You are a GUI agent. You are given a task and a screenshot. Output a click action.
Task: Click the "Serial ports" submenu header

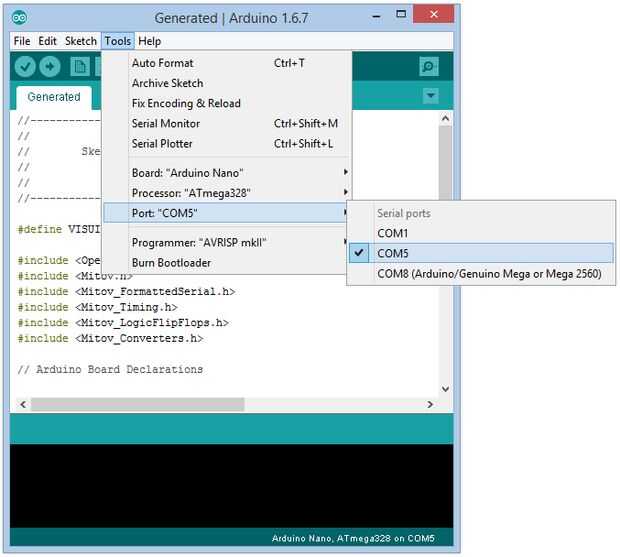(x=404, y=213)
